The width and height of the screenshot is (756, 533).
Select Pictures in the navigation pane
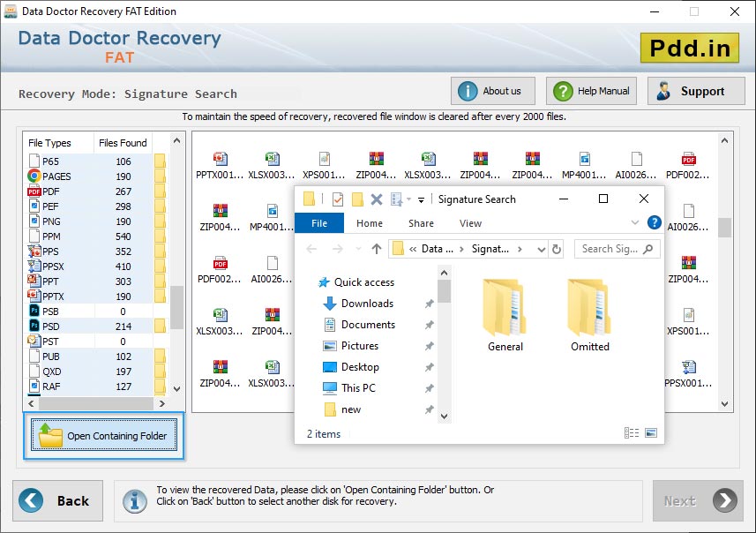coord(350,346)
